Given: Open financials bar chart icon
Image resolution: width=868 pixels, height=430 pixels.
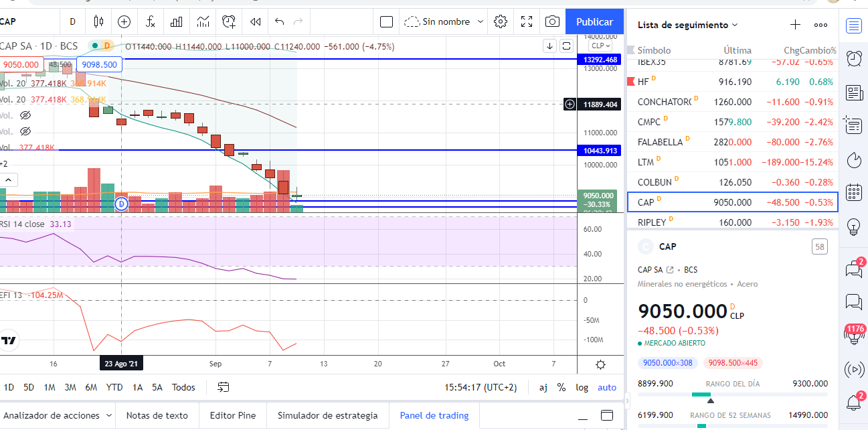Looking at the screenshot, I should click(x=177, y=21).
